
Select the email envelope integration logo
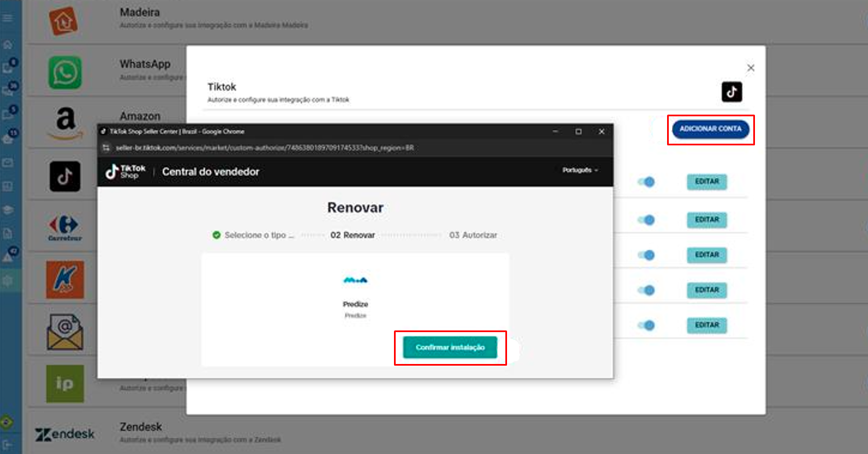(x=65, y=332)
